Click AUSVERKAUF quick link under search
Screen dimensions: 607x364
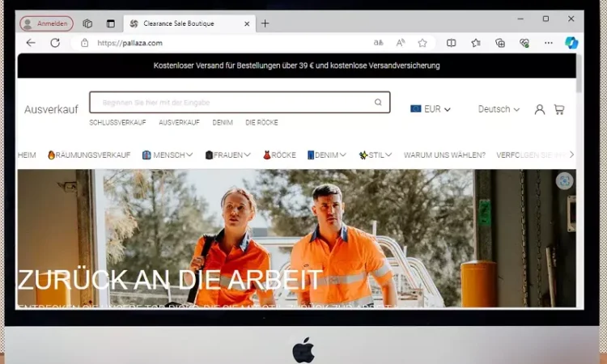179,123
